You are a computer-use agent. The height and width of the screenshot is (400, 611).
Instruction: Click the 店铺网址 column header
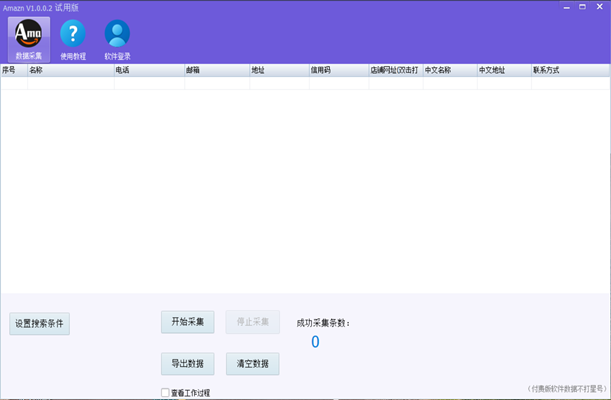(x=394, y=71)
